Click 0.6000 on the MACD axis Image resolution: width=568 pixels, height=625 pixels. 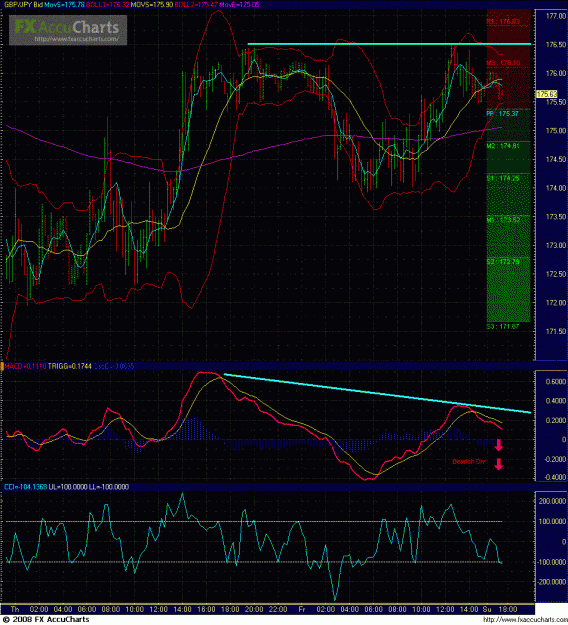click(556, 382)
